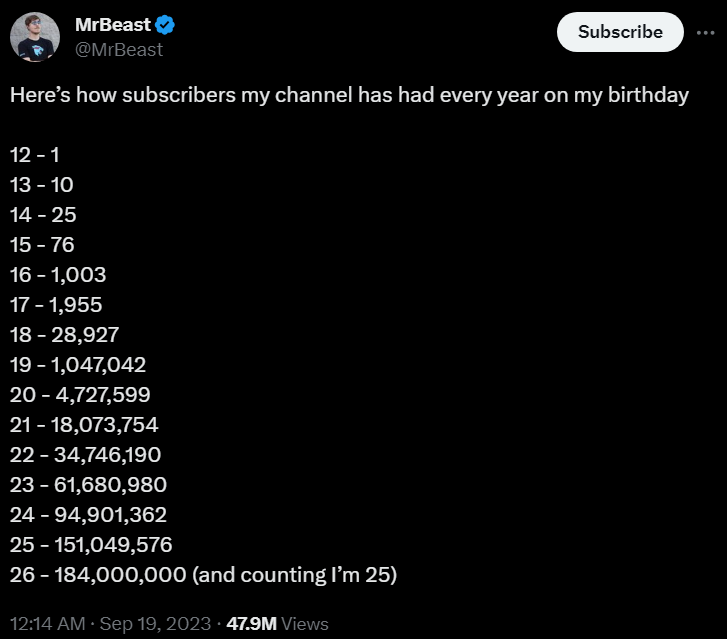
Task: Open the MrBeast display name link
Action: 112,26
